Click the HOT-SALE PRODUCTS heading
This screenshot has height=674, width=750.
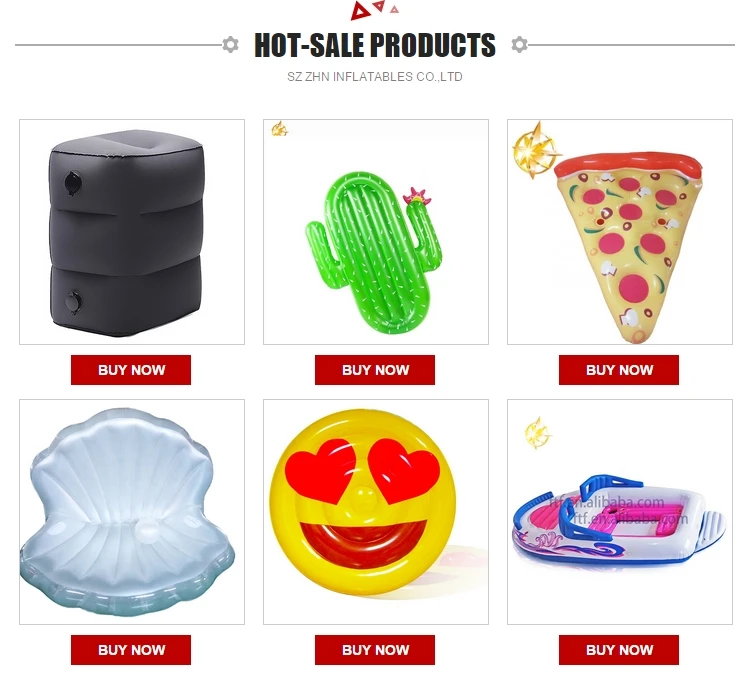(x=375, y=45)
